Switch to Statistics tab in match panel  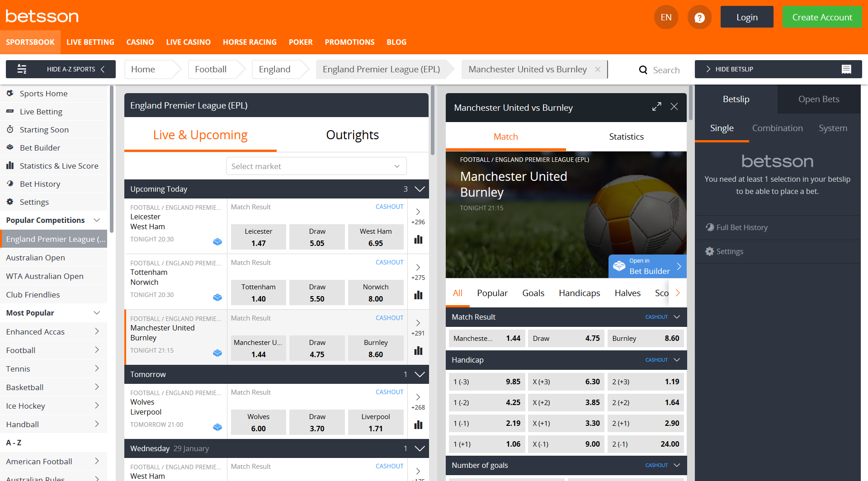pyautogui.click(x=626, y=137)
